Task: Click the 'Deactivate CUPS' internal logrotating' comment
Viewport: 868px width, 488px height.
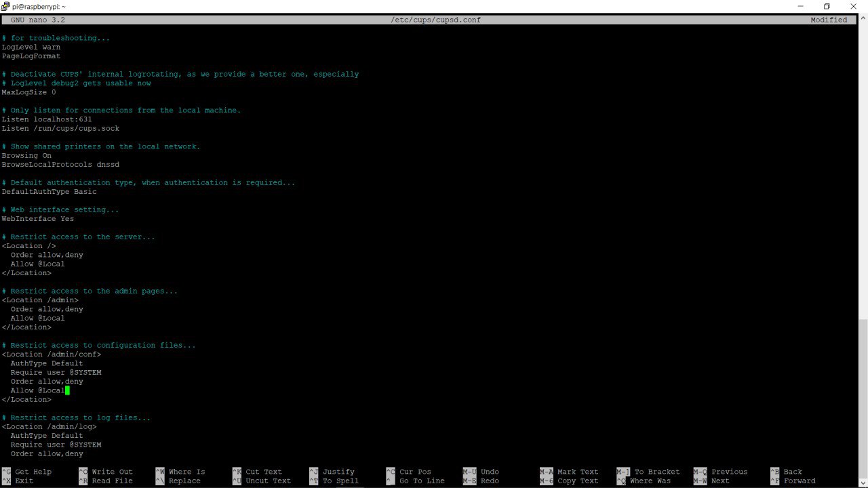Action: [x=180, y=75]
